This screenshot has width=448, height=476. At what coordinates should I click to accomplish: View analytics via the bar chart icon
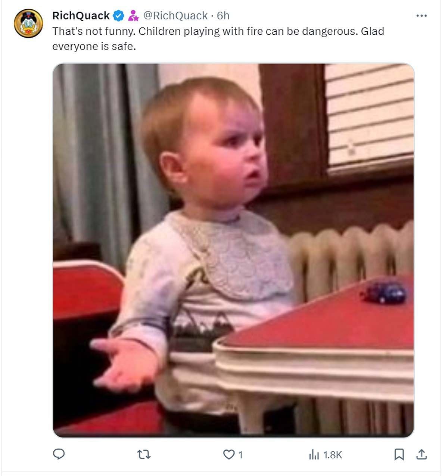click(314, 455)
